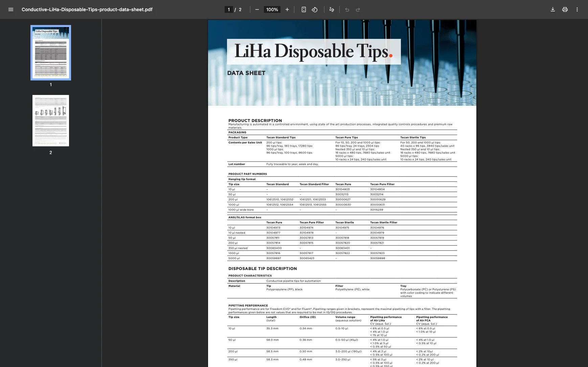This screenshot has height=367, width=588.
Task: Click part number 30000631
Action: (x=378, y=204)
